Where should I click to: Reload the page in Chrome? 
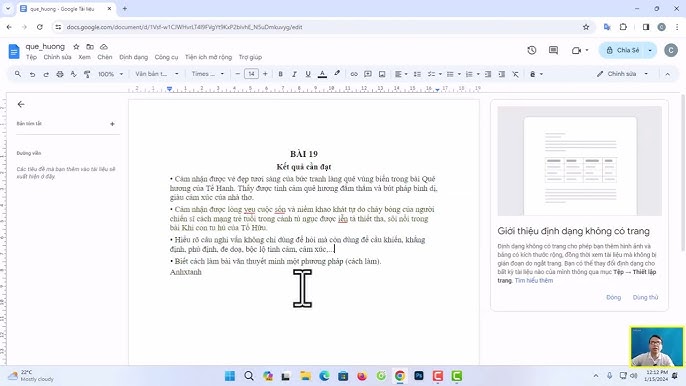(40, 27)
